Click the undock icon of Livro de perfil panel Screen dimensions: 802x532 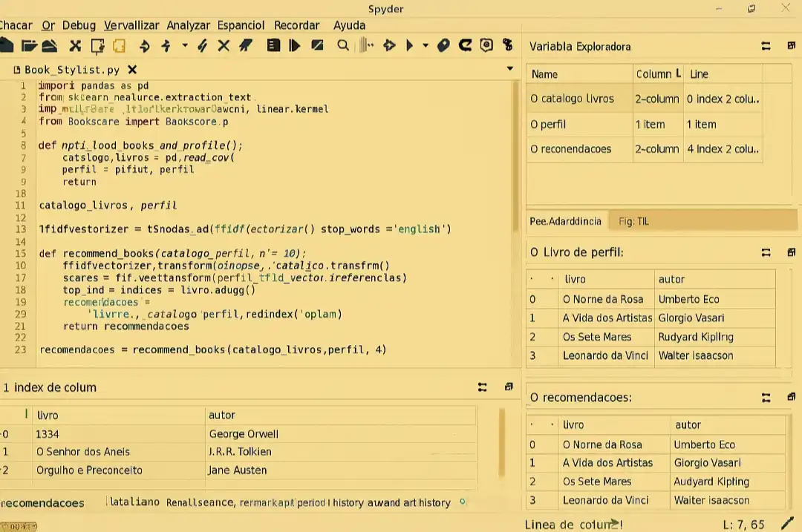point(792,252)
